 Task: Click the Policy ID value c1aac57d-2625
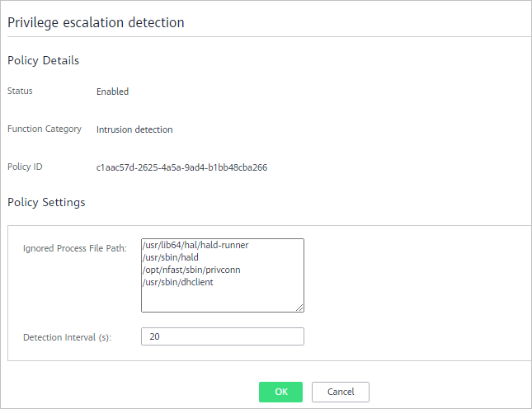(181, 167)
